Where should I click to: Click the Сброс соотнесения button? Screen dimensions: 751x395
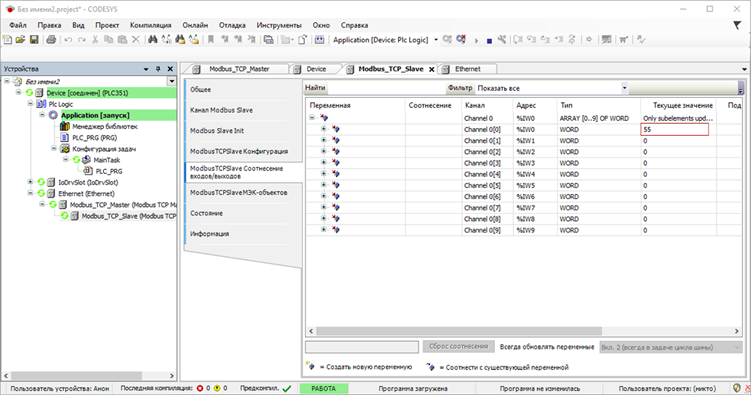tap(458, 346)
